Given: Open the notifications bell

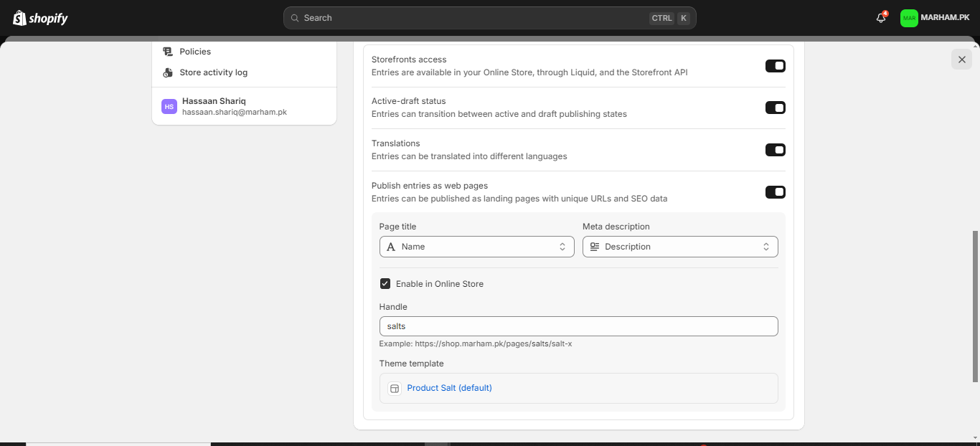Looking at the screenshot, I should [881, 18].
